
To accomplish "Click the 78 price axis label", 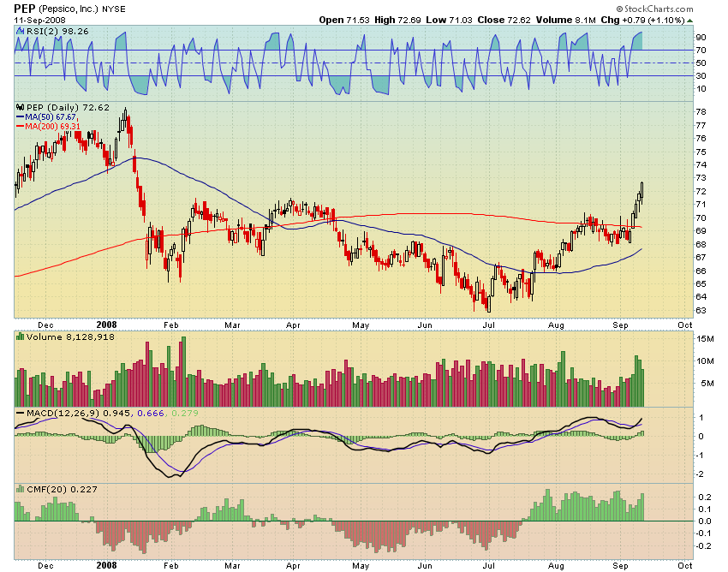I will (x=701, y=112).
